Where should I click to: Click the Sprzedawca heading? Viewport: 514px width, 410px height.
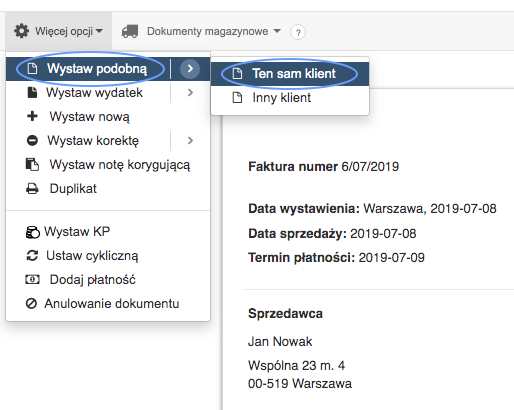click(x=285, y=314)
